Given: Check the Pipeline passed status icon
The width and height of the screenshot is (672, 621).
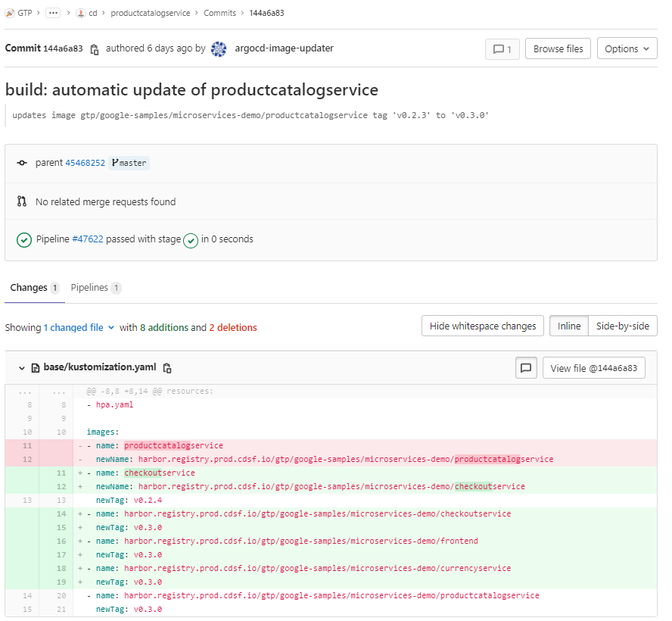Looking at the screenshot, I should point(23,239).
